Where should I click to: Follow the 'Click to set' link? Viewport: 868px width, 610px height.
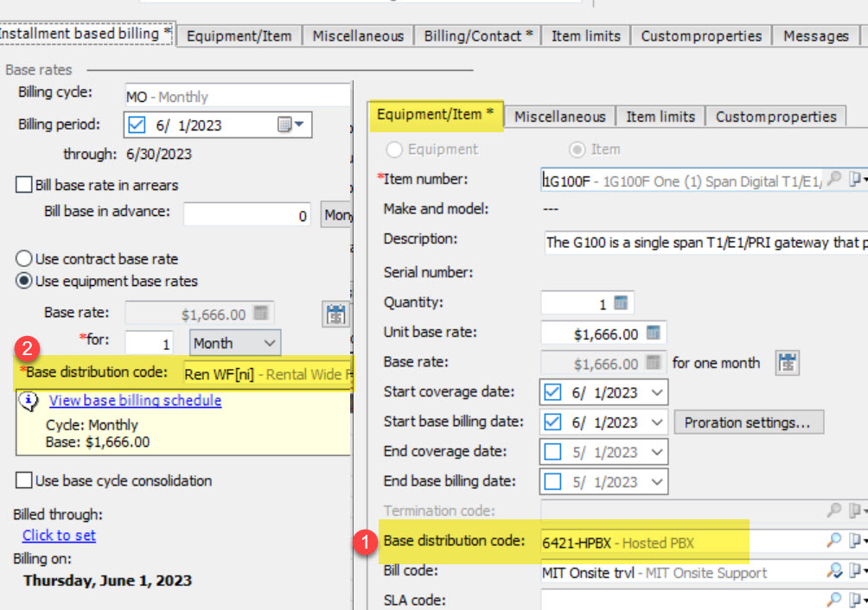point(59,536)
